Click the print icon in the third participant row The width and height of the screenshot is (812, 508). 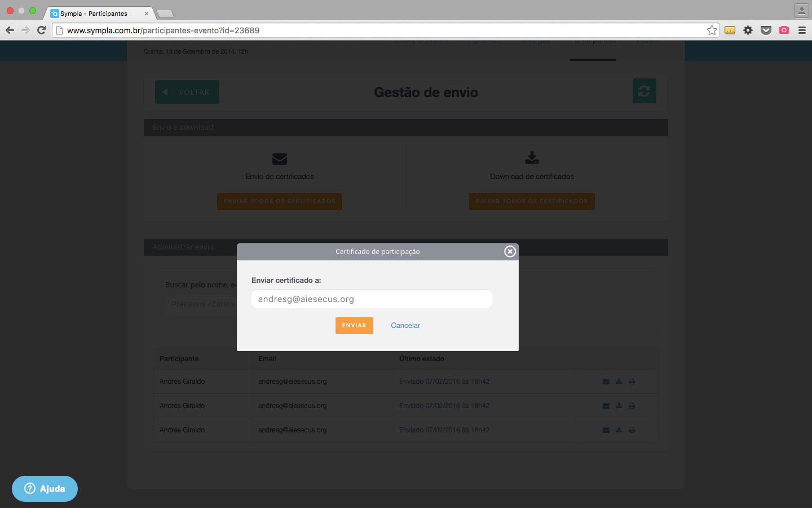(x=632, y=430)
